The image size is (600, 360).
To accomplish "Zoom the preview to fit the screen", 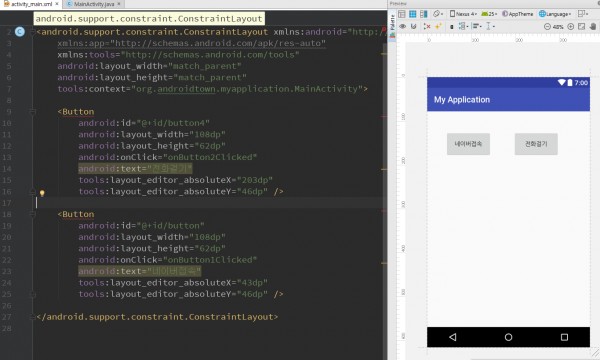I will tap(582, 27).
